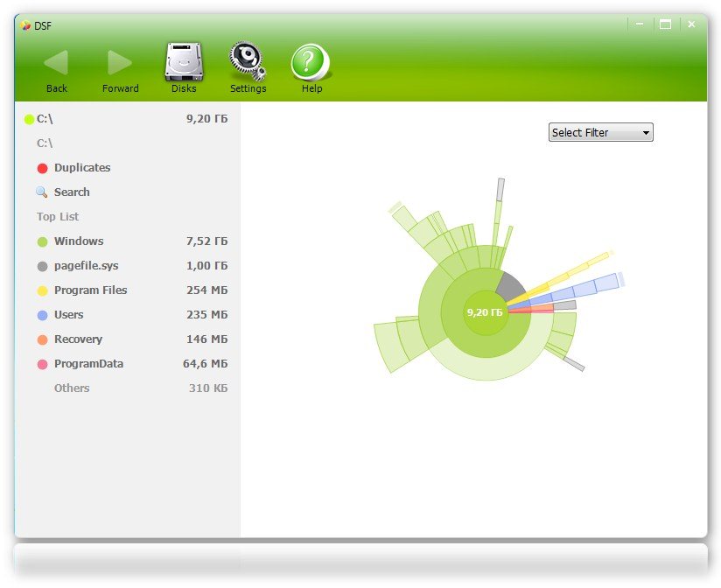Open Program Files in the list
The image size is (721, 588).
90,290
